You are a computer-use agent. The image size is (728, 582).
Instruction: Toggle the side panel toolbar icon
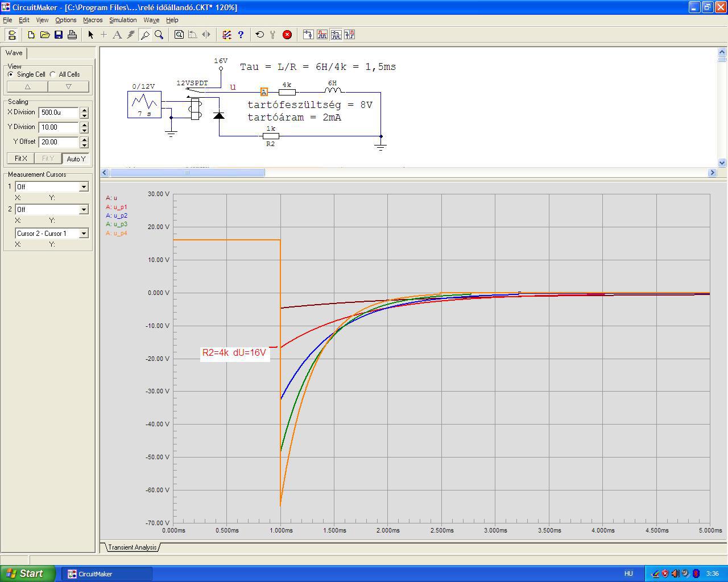coord(12,35)
